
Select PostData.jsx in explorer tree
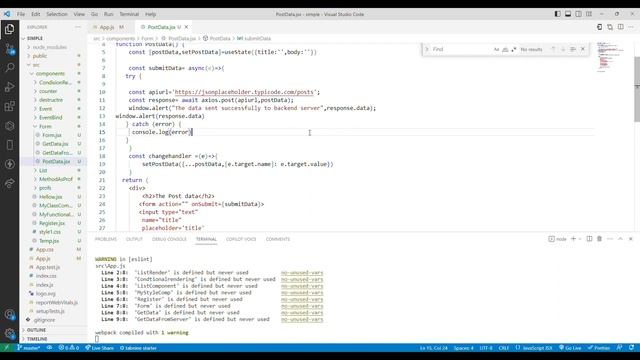(53, 162)
